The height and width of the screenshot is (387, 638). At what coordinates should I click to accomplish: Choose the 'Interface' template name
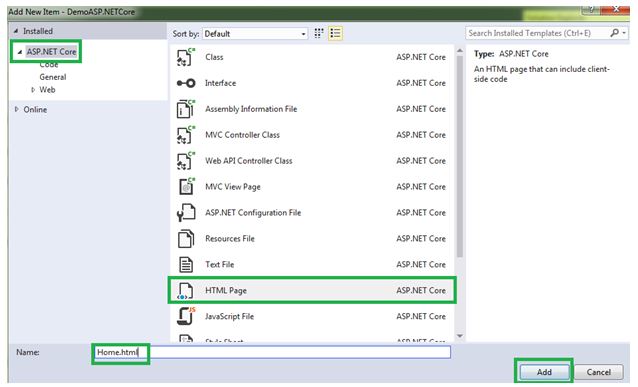point(220,83)
